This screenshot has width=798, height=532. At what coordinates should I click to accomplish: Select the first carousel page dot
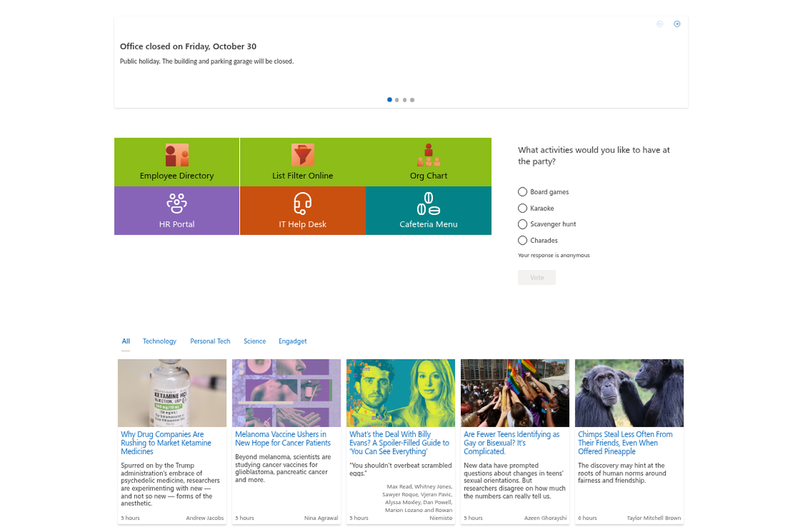pos(390,100)
